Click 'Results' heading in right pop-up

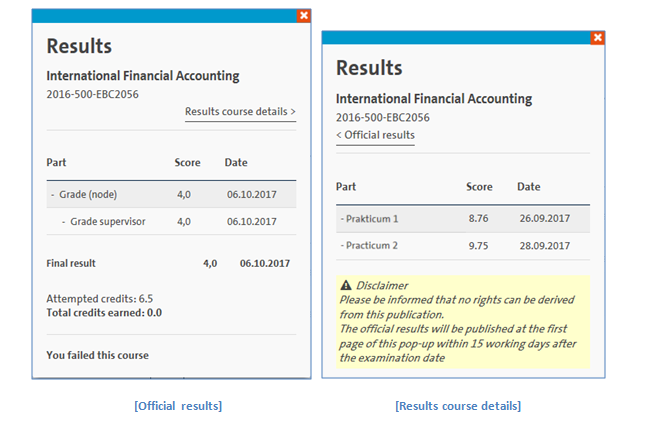[369, 68]
